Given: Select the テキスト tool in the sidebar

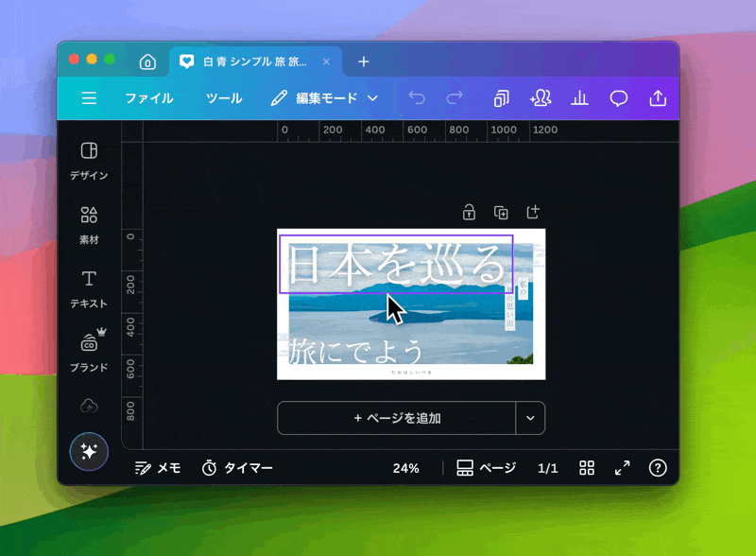Looking at the screenshot, I should click(x=89, y=287).
